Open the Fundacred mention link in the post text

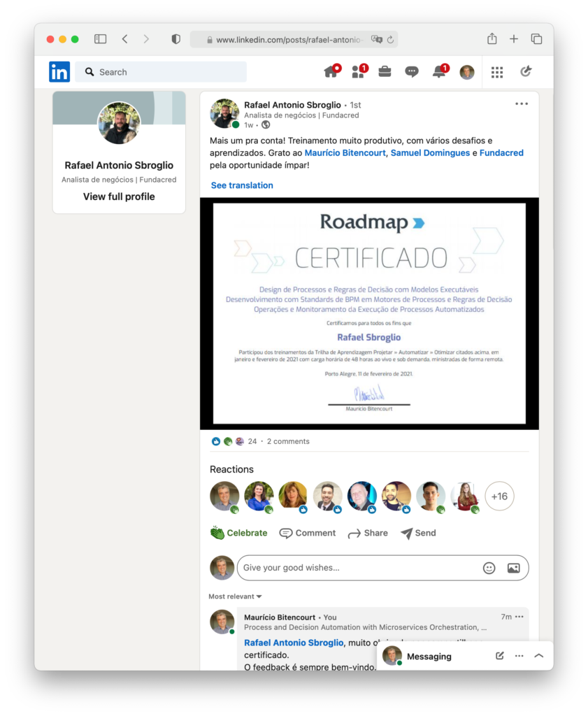tap(501, 153)
